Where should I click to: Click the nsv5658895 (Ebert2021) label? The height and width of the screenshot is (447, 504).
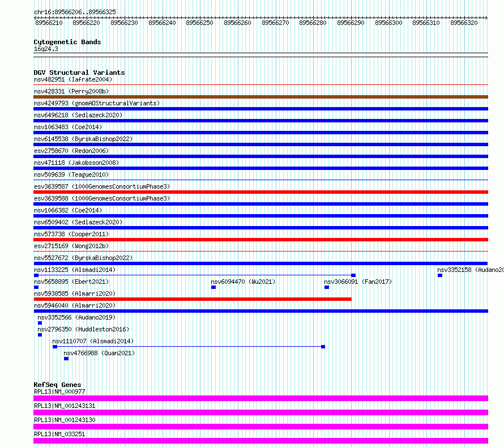coord(71,282)
